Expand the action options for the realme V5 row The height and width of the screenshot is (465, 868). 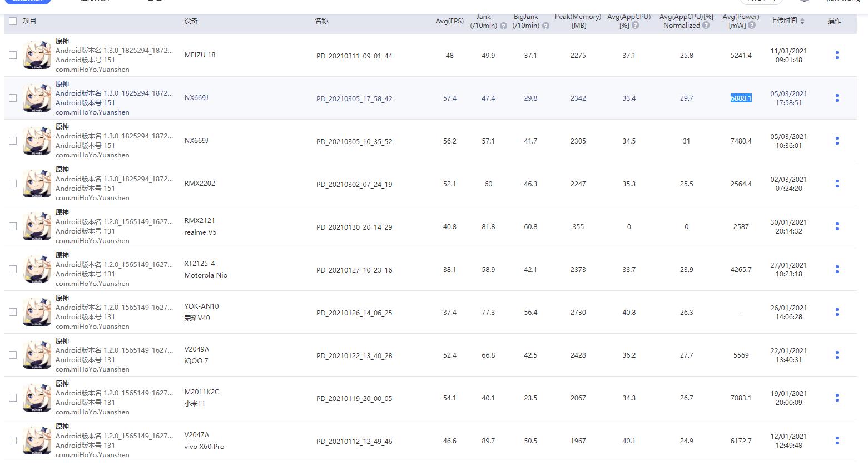[837, 226]
